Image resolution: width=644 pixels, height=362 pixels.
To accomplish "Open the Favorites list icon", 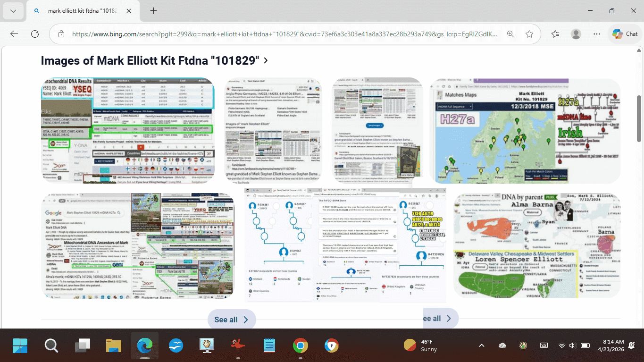I will (555, 34).
